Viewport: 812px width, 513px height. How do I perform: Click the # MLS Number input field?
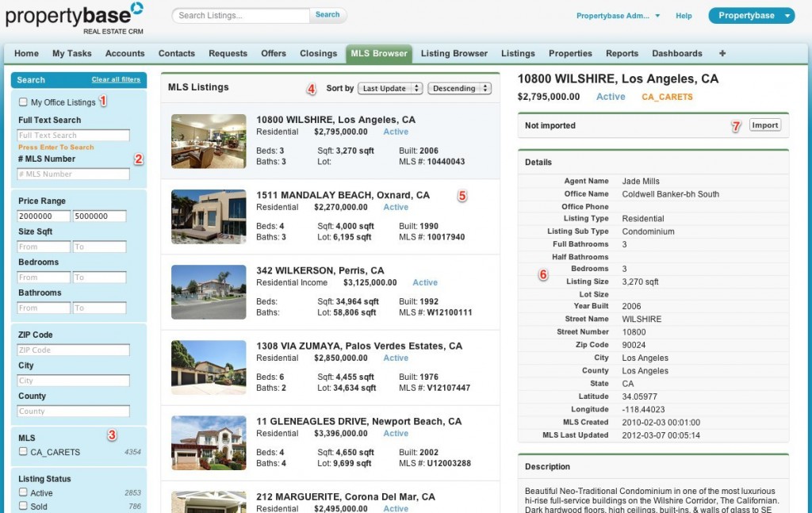(x=73, y=174)
